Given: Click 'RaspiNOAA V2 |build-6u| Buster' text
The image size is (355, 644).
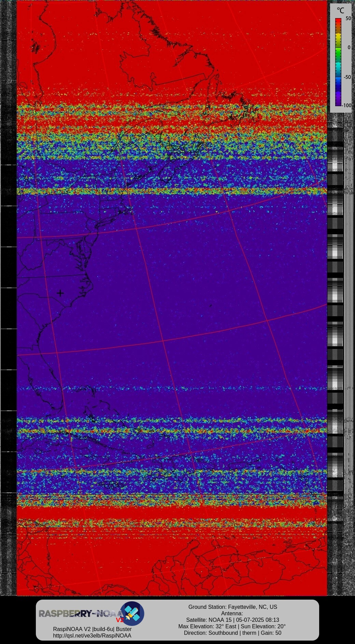Looking at the screenshot, I should click(92, 629).
